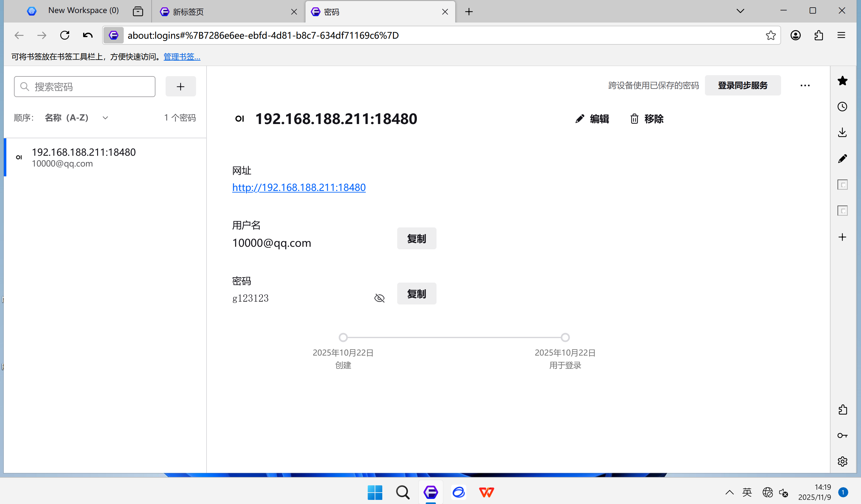Copy the username with 复制 button
Image resolution: width=861 pixels, height=504 pixels.
(x=416, y=239)
